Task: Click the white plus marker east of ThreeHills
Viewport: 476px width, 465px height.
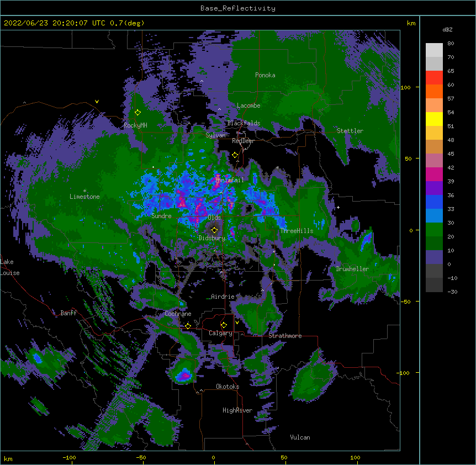Action: pos(338,207)
